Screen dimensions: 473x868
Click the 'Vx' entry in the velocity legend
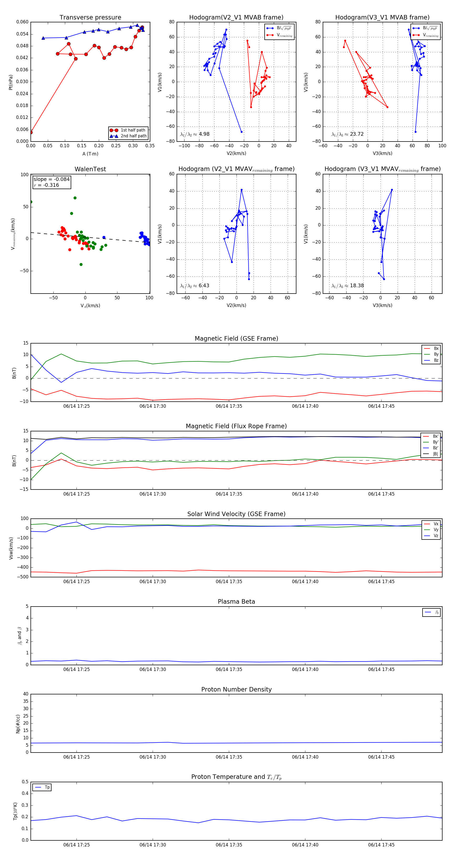point(431,524)
